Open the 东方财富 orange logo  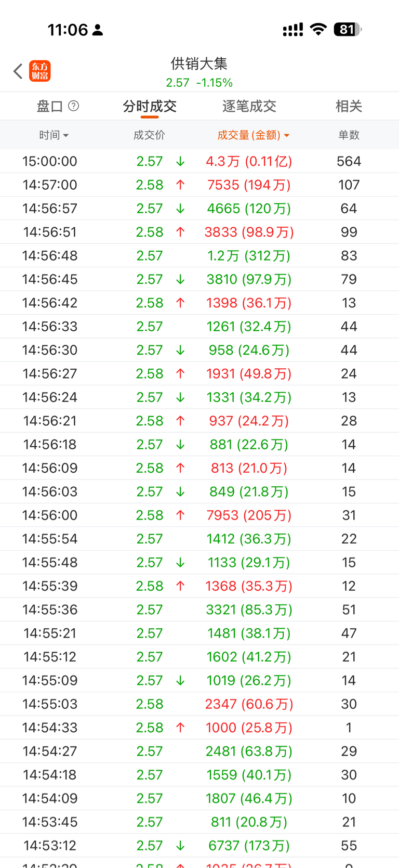(x=40, y=71)
